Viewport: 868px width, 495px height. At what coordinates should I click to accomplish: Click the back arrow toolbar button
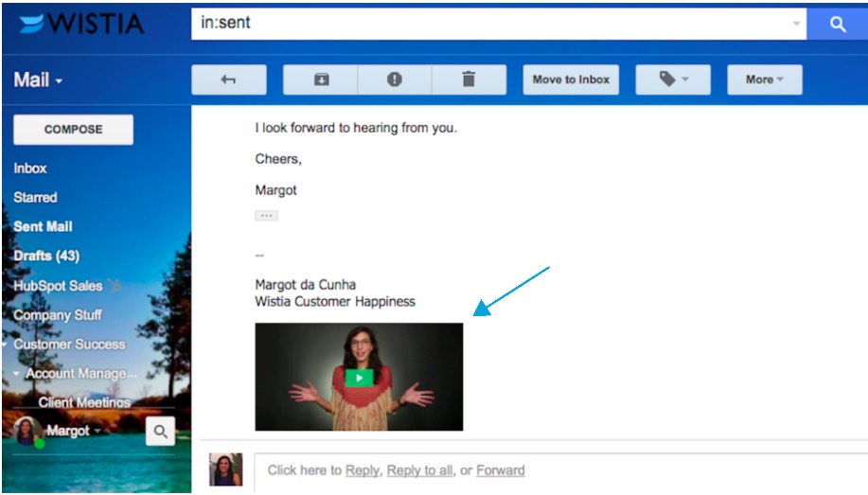tap(229, 80)
